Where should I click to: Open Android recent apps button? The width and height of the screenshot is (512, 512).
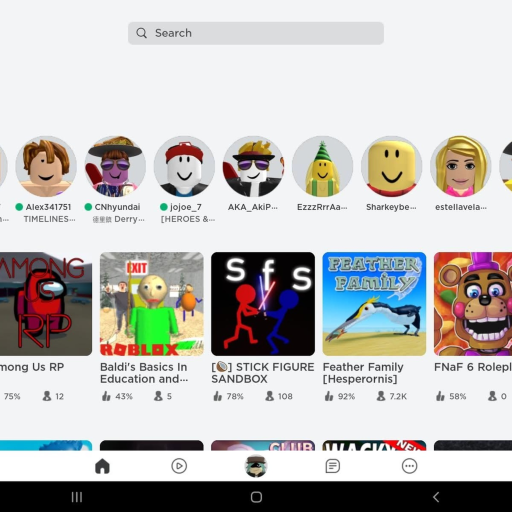click(x=77, y=497)
